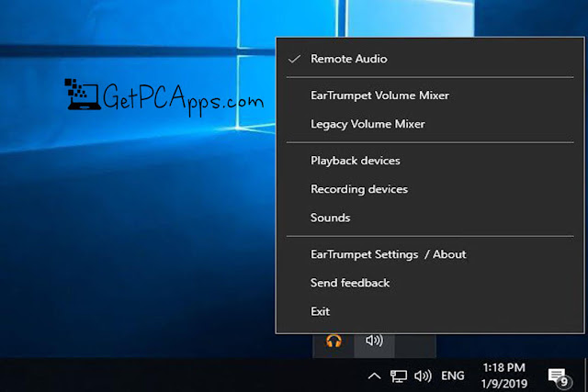588x392 pixels.
Task: Click the network icon in taskbar
Action: pos(398,375)
